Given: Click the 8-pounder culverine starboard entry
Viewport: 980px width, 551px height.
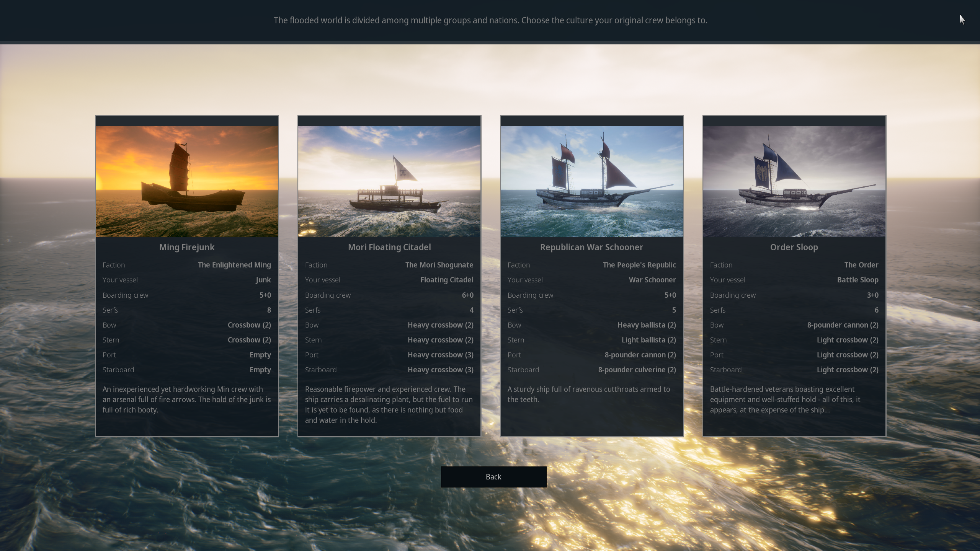Looking at the screenshot, I should click(637, 370).
